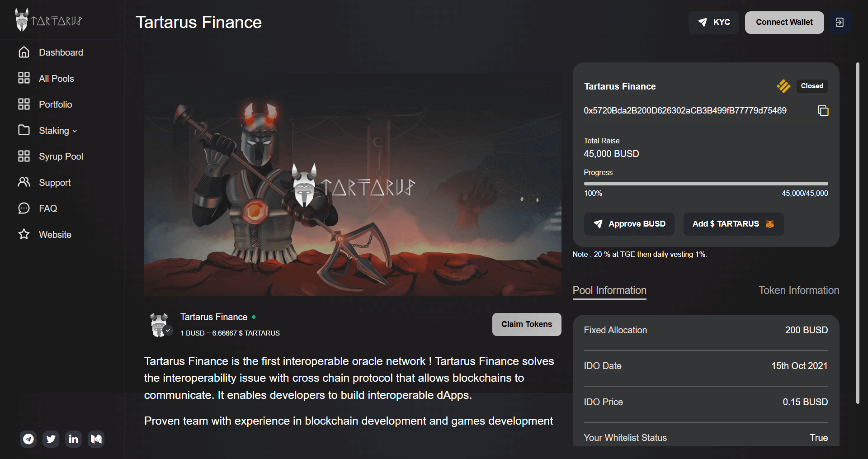Copy the contract address icon
Image resolution: width=868 pixels, height=459 pixels.
coord(823,111)
